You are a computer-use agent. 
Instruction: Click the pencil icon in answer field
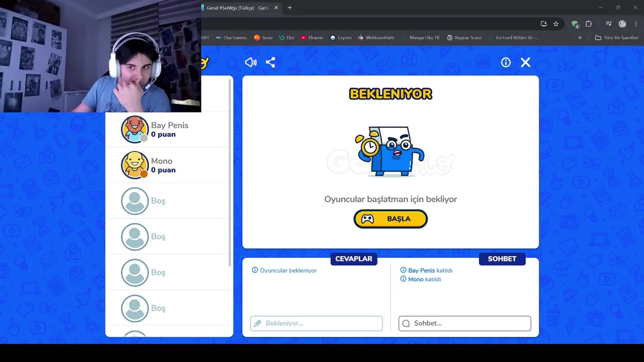258,323
